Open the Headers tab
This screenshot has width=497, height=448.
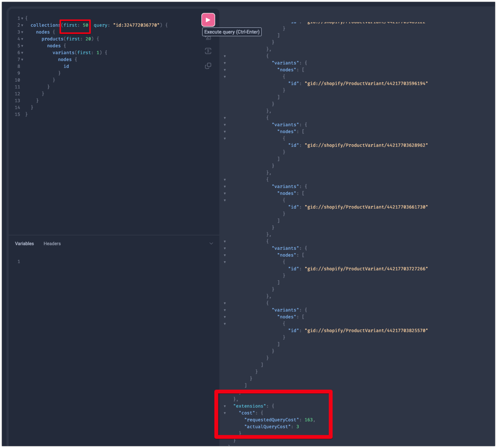click(52, 243)
